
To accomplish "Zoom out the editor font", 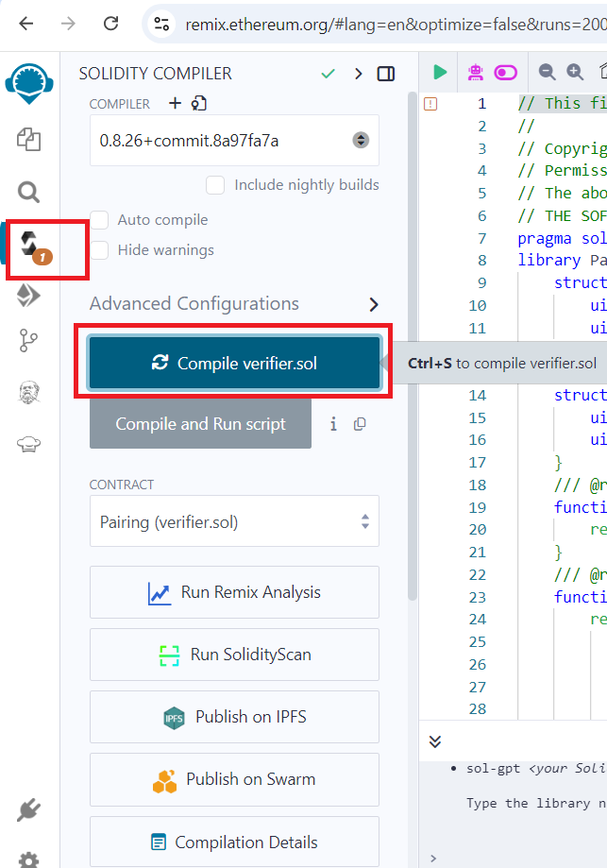I will pyautogui.click(x=548, y=72).
